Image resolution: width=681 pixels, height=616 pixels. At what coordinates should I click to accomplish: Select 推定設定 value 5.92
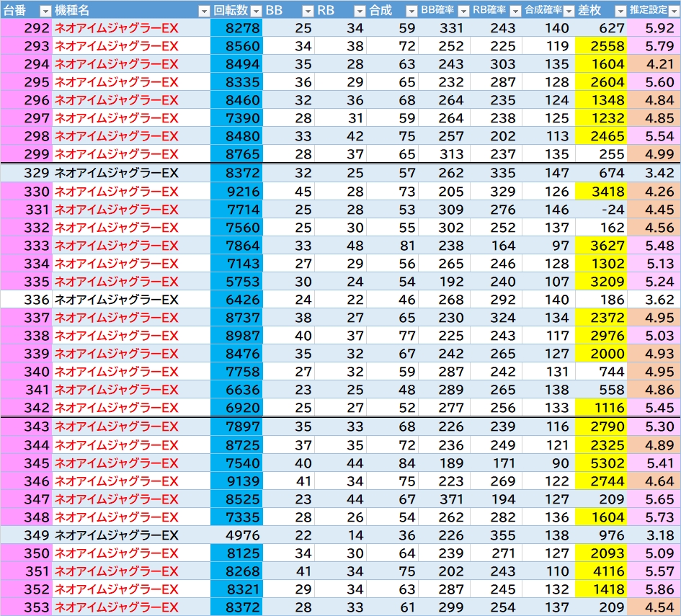point(654,28)
